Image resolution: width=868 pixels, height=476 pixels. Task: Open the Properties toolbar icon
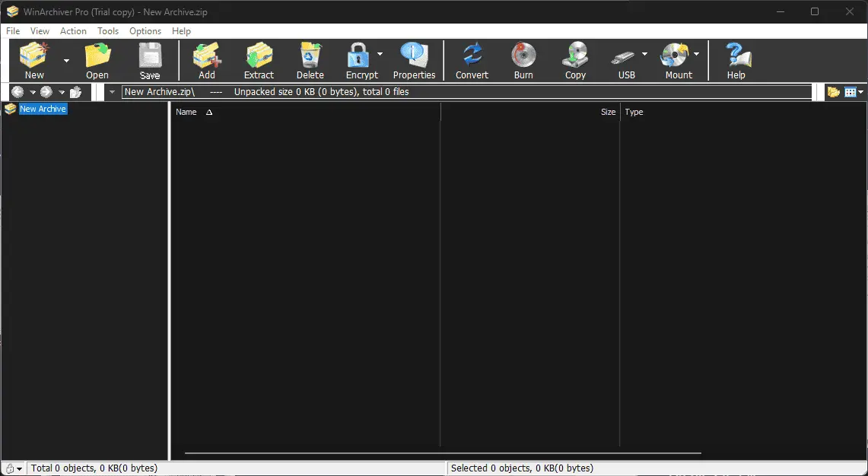[414, 56]
